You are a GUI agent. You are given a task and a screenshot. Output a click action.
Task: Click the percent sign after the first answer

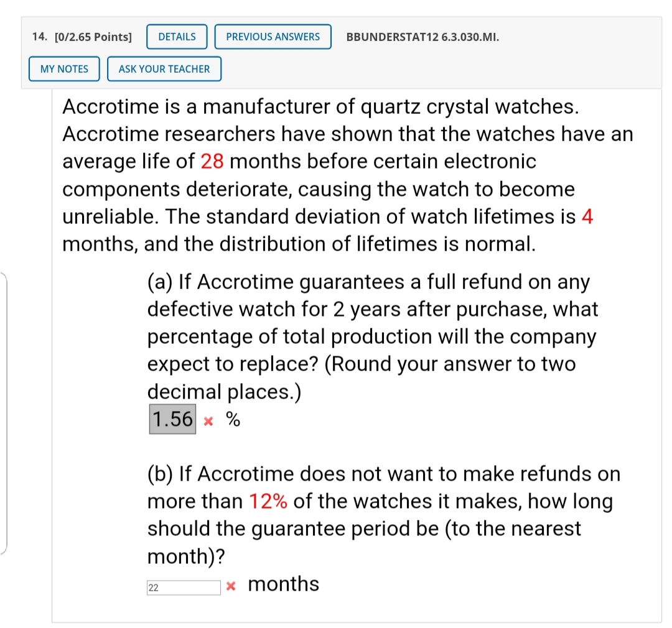[x=231, y=420]
